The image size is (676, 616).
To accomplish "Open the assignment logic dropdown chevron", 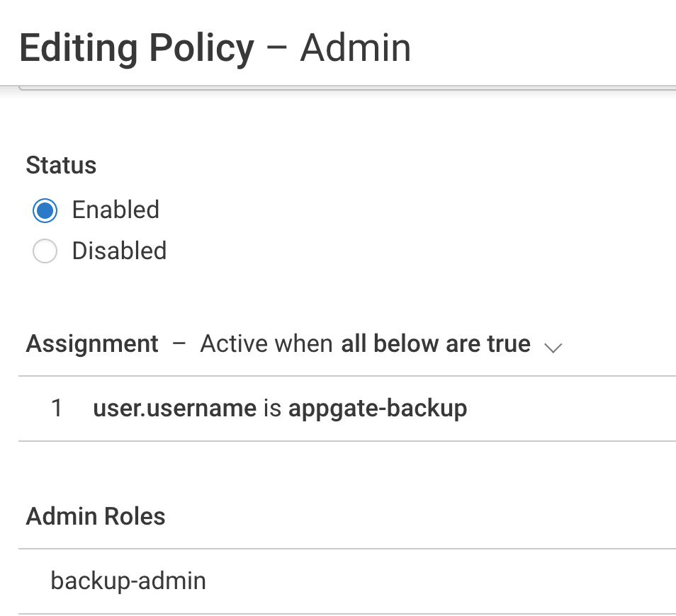I will tap(553, 348).
